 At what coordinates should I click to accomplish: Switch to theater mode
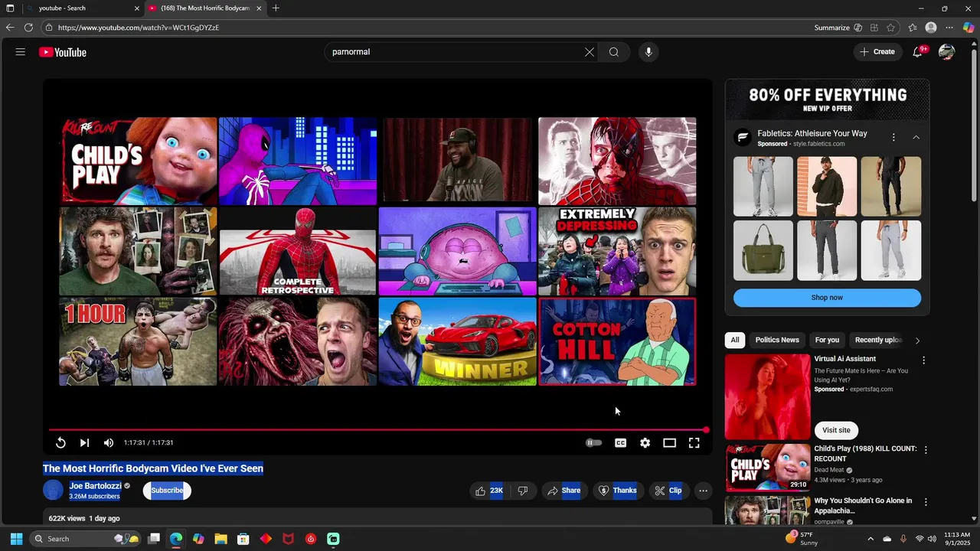point(669,442)
